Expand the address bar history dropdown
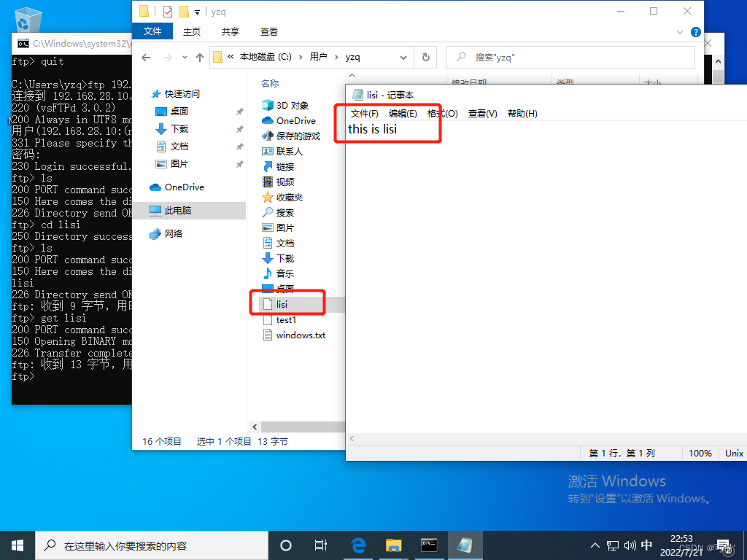 [403, 57]
